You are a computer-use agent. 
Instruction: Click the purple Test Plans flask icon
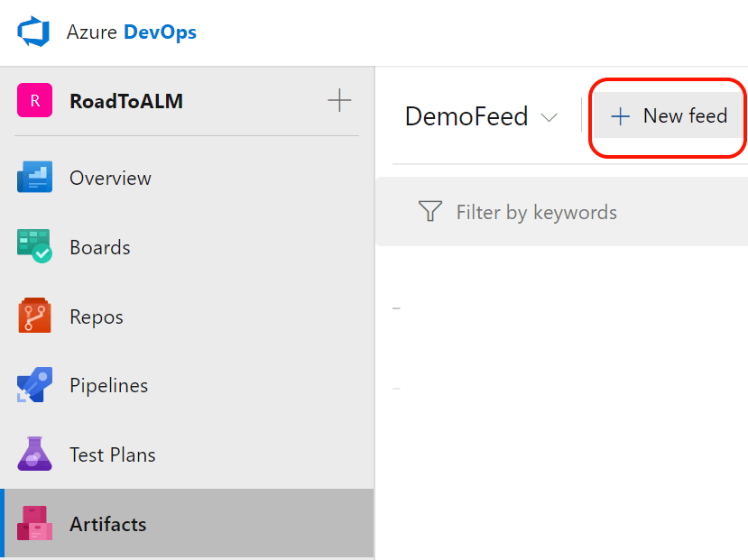tap(34, 454)
